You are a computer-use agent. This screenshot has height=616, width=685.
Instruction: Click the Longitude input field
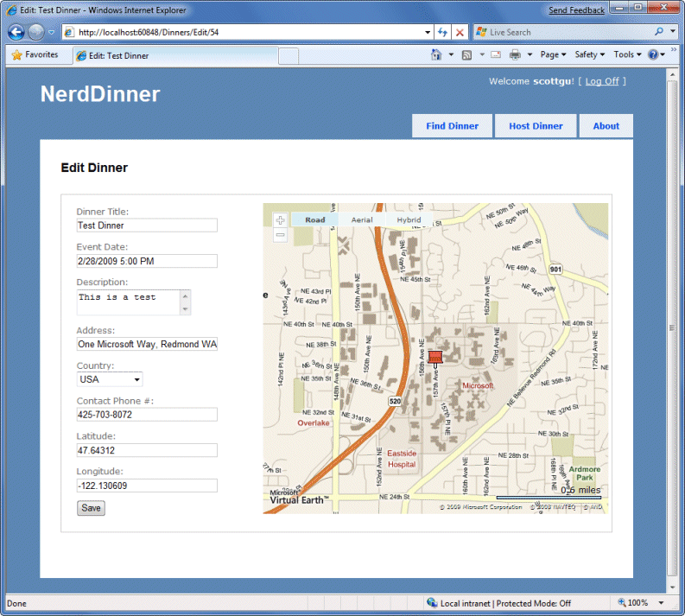147,486
